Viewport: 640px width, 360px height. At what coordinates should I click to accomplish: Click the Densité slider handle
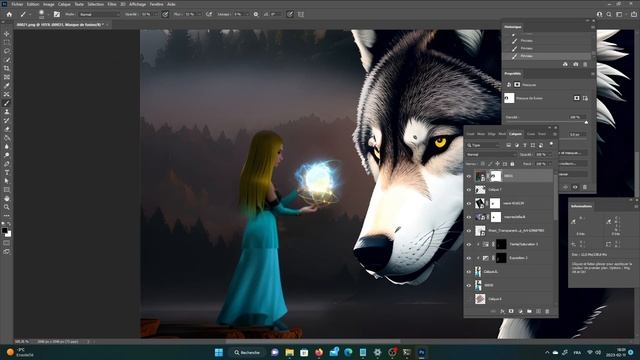(x=587, y=122)
